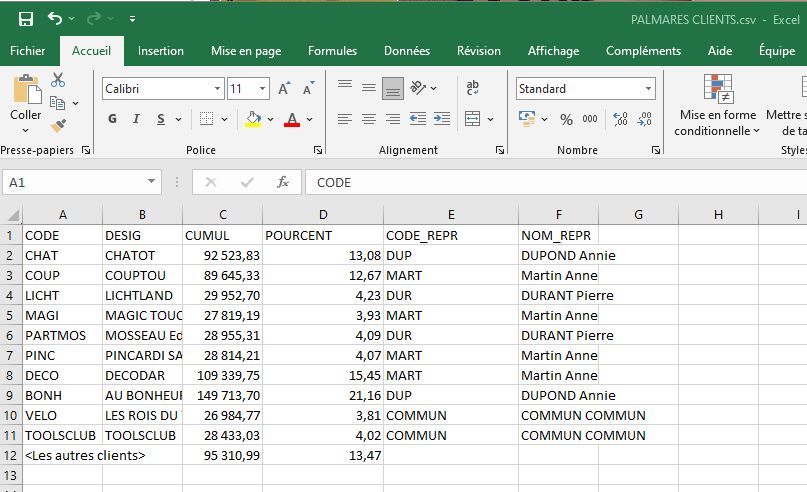Switch to the Mise en page tab

point(246,51)
